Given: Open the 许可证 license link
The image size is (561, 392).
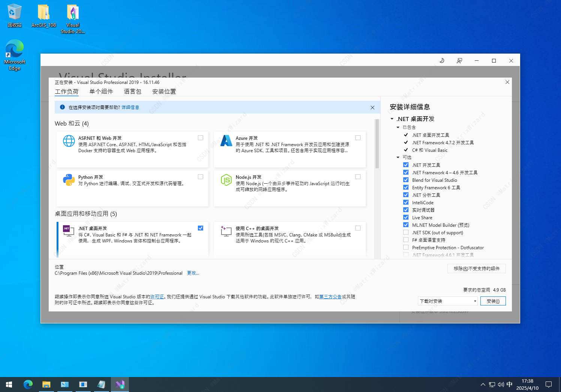Looking at the screenshot, I should tap(157, 297).
